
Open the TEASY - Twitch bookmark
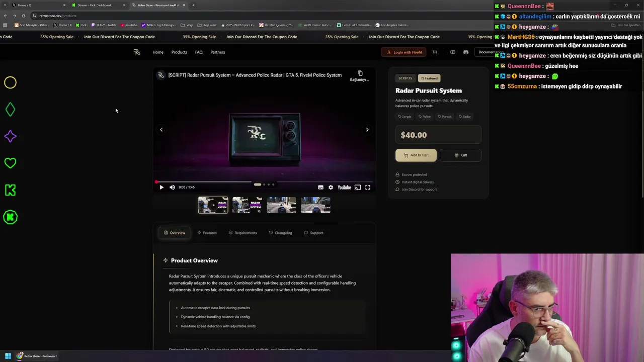(103, 25)
